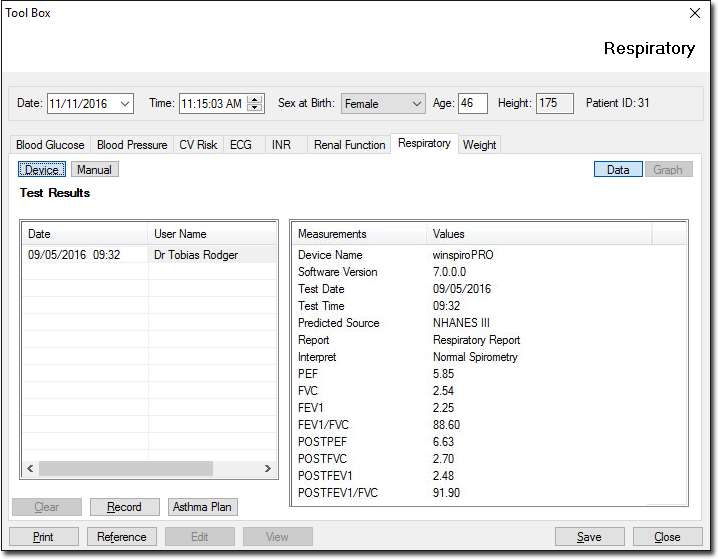Decrease time with the down spinner arrow
The width and height of the screenshot is (718, 559).
click(x=255, y=108)
